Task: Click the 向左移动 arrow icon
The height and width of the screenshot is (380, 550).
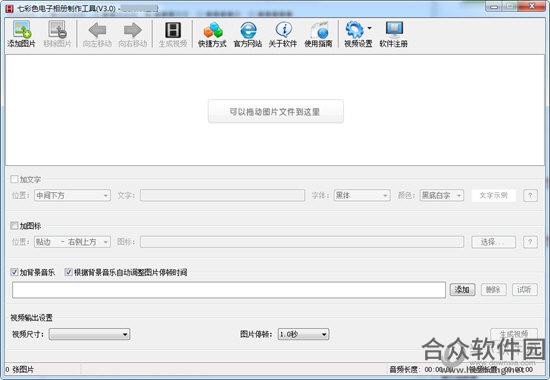Action: pyautogui.click(x=97, y=30)
